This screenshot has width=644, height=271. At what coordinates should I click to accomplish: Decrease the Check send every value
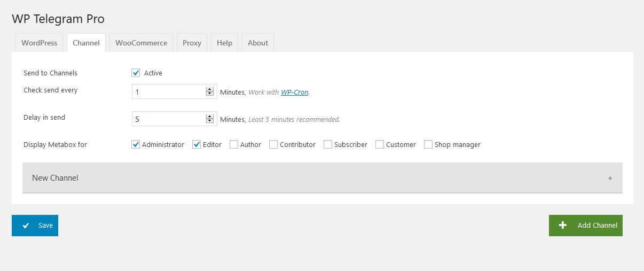210,94
